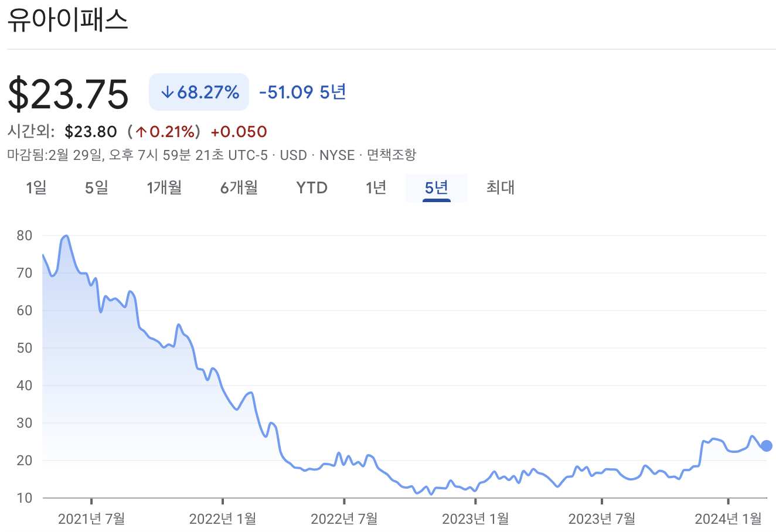The width and height of the screenshot is (776, 532).
Task: Click the after-hours price $23.80
Action: point(91,132)
